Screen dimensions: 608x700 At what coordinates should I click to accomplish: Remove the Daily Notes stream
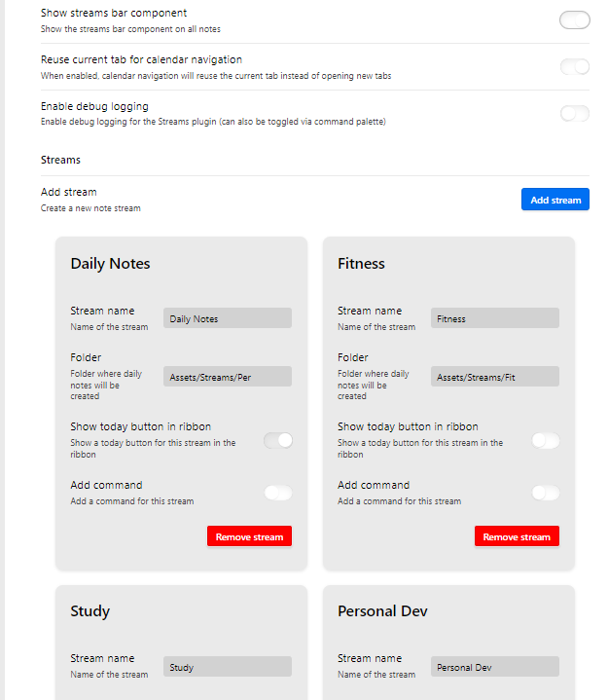point(249,536)
